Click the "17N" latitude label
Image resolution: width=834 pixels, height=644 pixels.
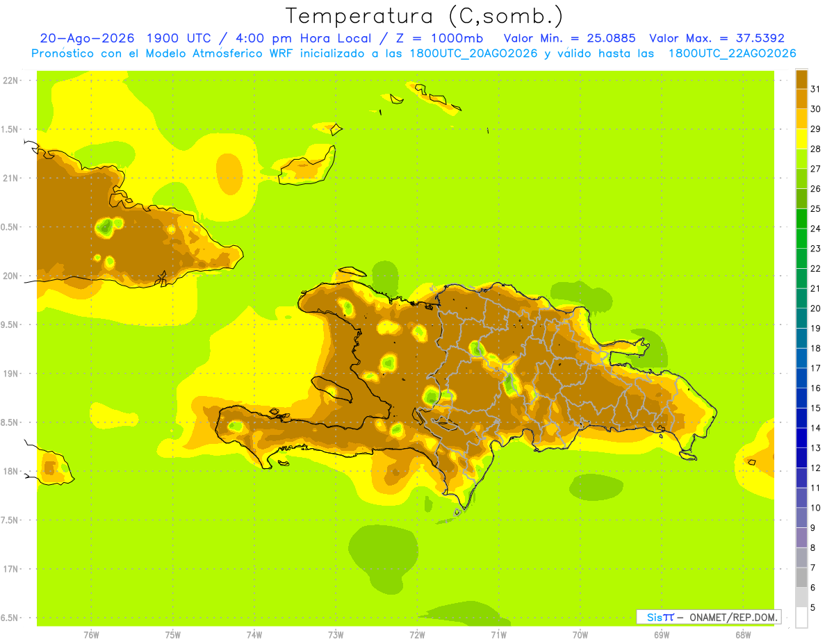(10, 569)
